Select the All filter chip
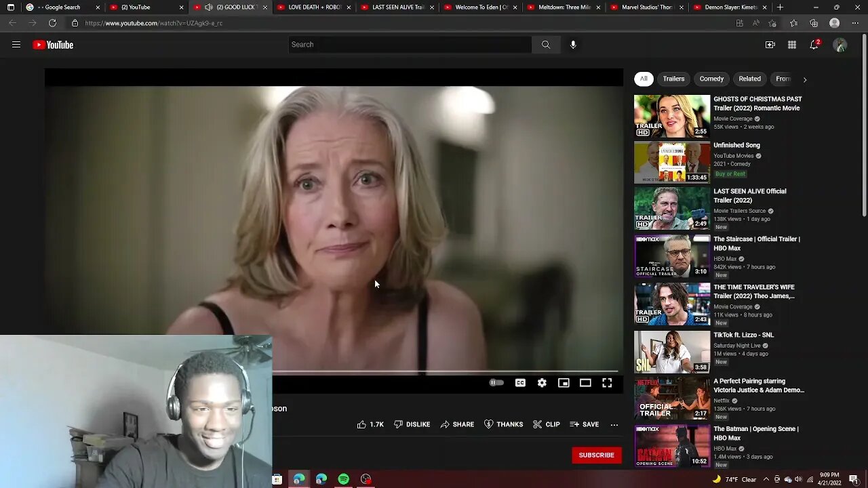The width and height of the screenshot is (868, 488). (644, 79)
